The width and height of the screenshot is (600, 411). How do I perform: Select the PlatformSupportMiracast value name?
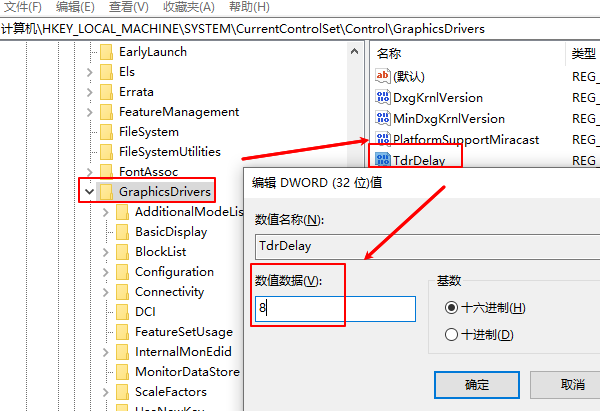(466, 140)
